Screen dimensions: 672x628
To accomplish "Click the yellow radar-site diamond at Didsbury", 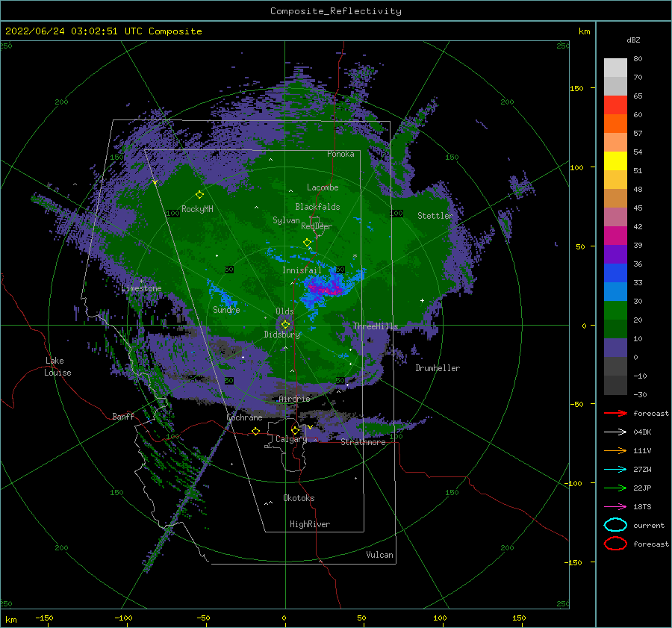I will (x=285, y=325).
